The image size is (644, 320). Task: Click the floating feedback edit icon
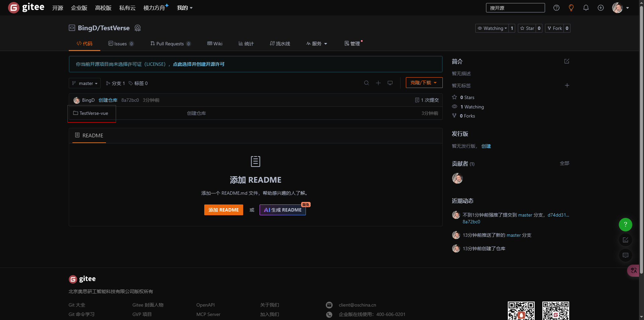coord(626,240)
